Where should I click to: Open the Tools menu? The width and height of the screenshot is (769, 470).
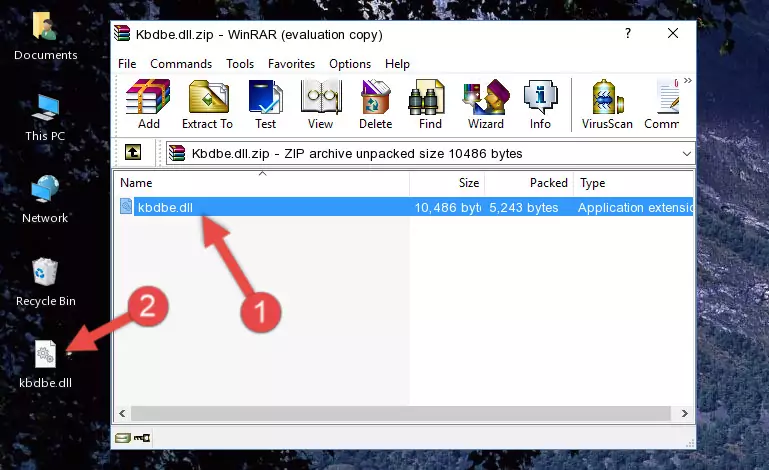click(240, 64)
